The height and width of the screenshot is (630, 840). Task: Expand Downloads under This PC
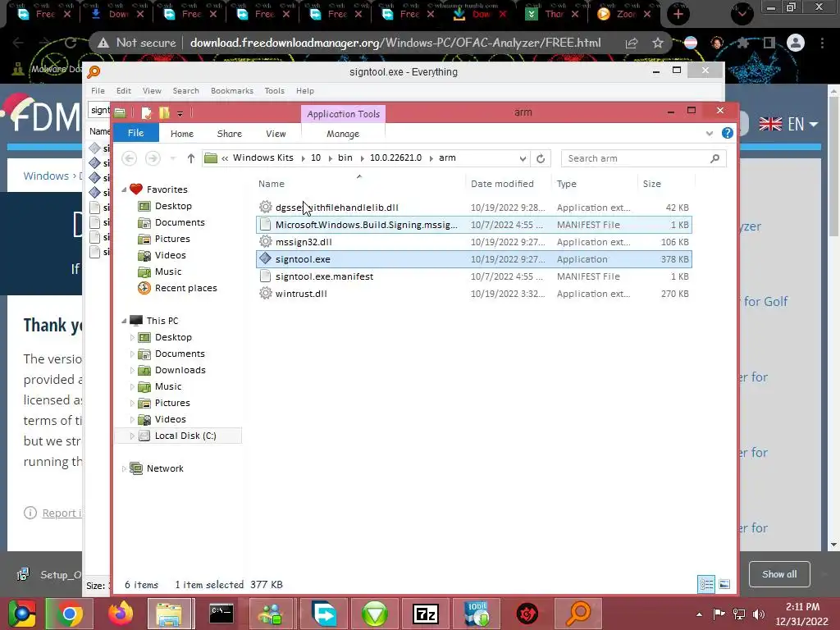(132, 370)
